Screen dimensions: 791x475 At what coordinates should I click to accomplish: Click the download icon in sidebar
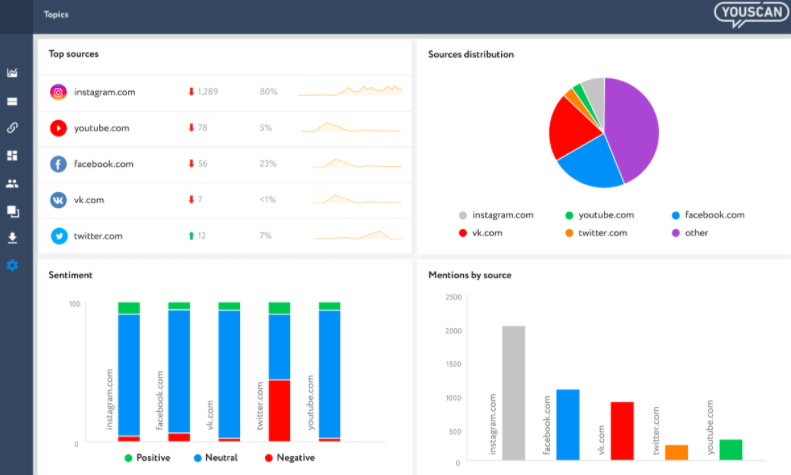[12, 238]
